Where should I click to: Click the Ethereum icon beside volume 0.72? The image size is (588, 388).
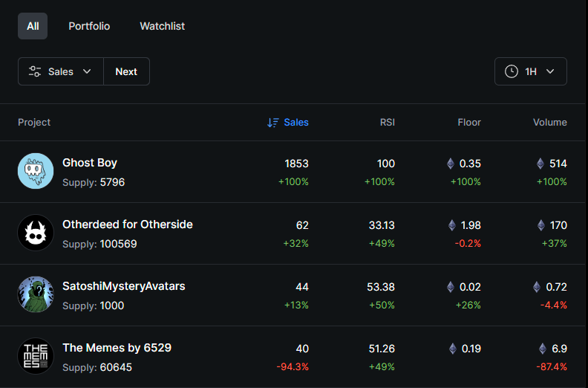(537, 287)
